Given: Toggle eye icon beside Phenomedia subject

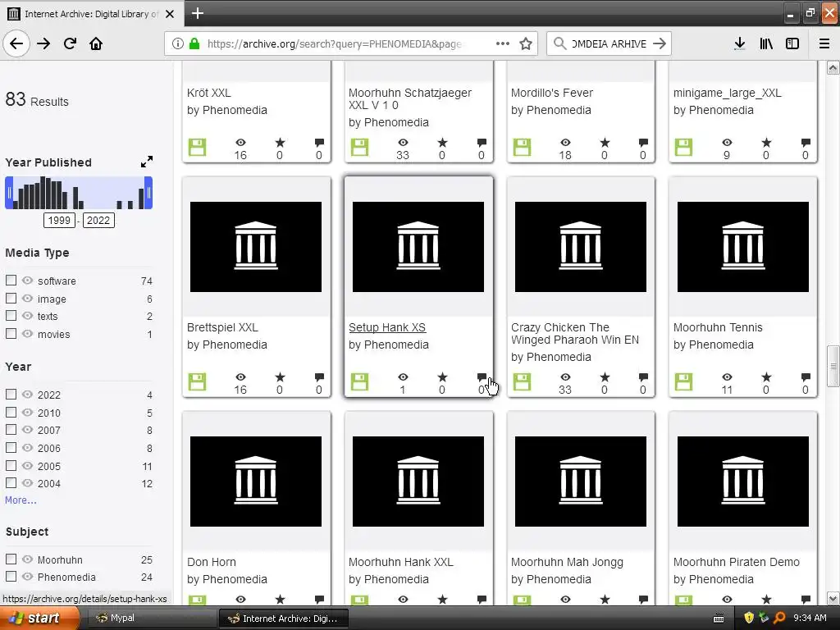Looking at the screenshot, I should click(x=27, y=577).
